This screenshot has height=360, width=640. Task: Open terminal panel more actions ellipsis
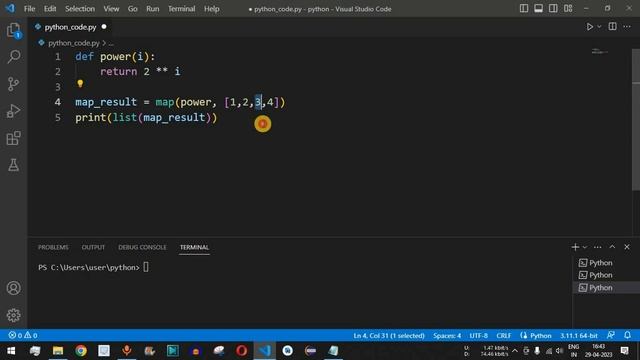click(x=598, y=247)
